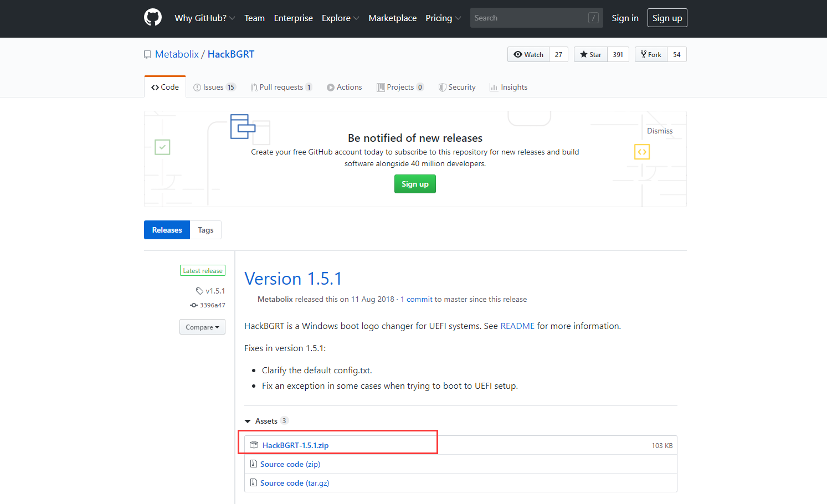
Task: Select the Releases tab button
Action: pyautogui.click(x=167, y=230)
